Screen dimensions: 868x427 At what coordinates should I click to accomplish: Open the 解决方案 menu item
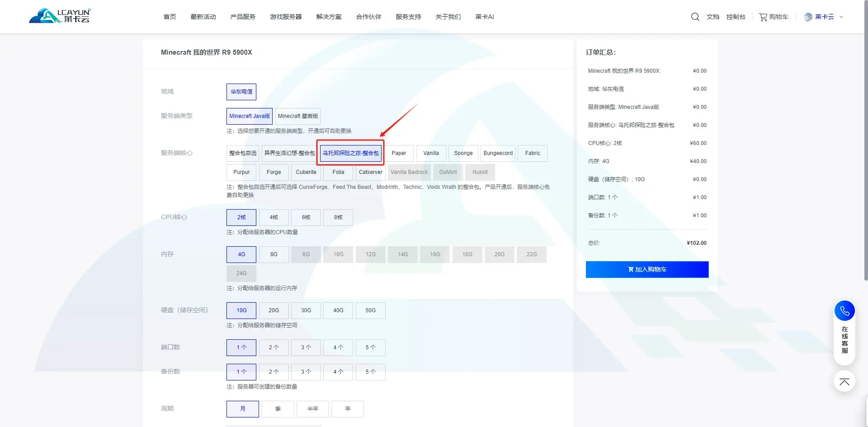pyautogui.click(x=329, y=17)
